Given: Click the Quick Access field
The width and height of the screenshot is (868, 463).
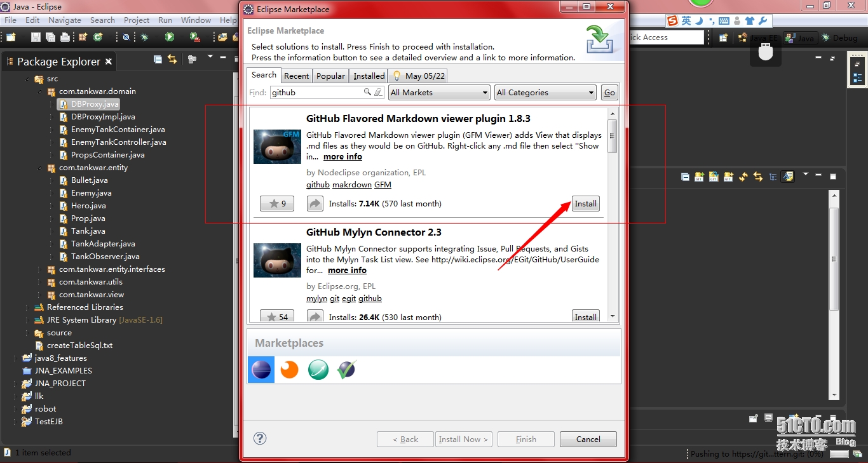Looking at the screenshot, I should pos(666,37).
